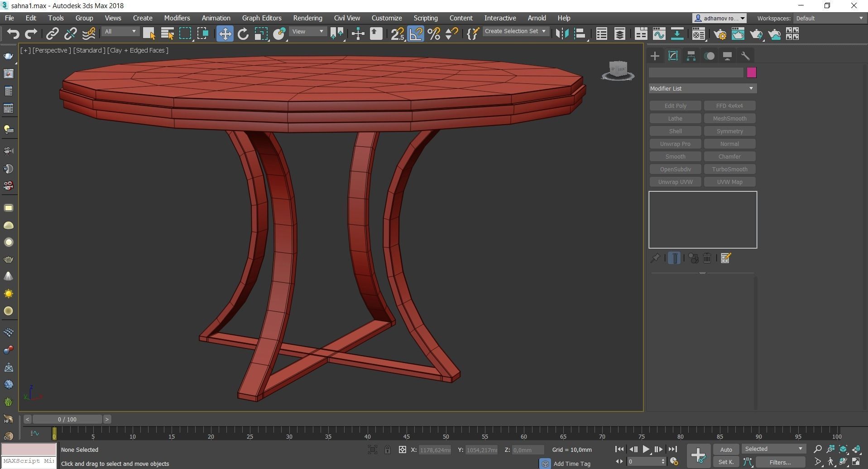Open the Arnold menu
Viewport: 868px width, 469px height.
[x=537, y=18]
